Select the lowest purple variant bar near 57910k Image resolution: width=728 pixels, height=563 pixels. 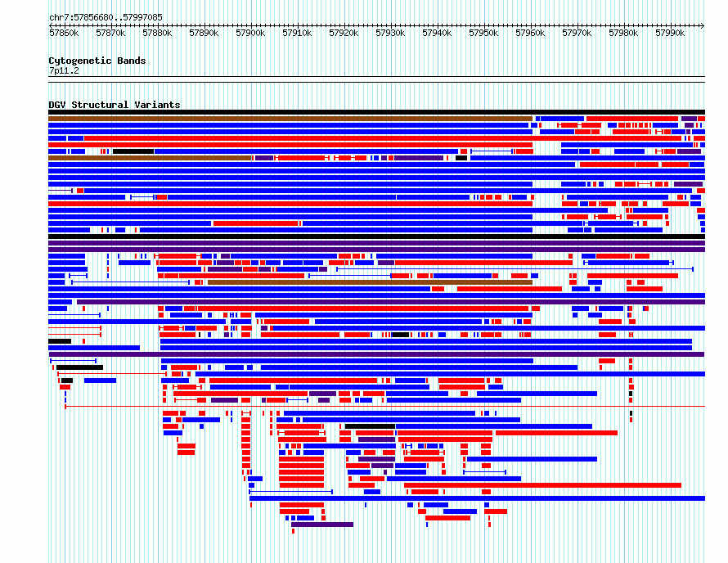322,525
